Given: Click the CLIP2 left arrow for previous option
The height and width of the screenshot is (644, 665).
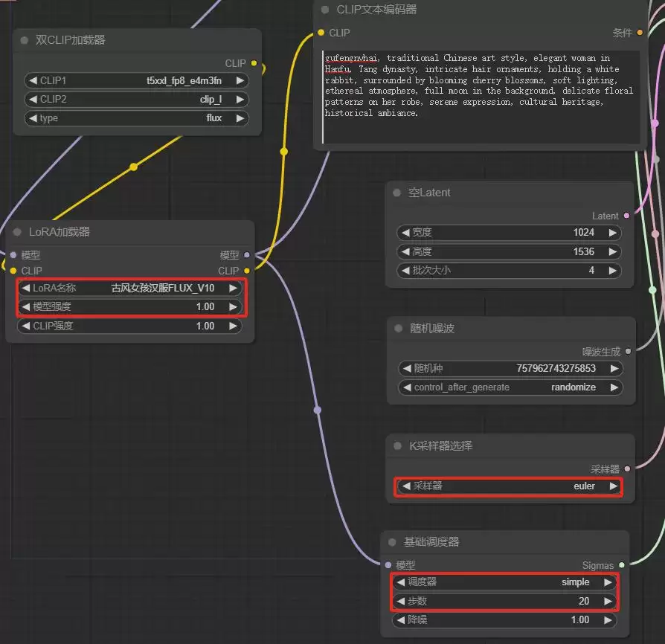Looking at the screenshot, I should coord(33,99).
